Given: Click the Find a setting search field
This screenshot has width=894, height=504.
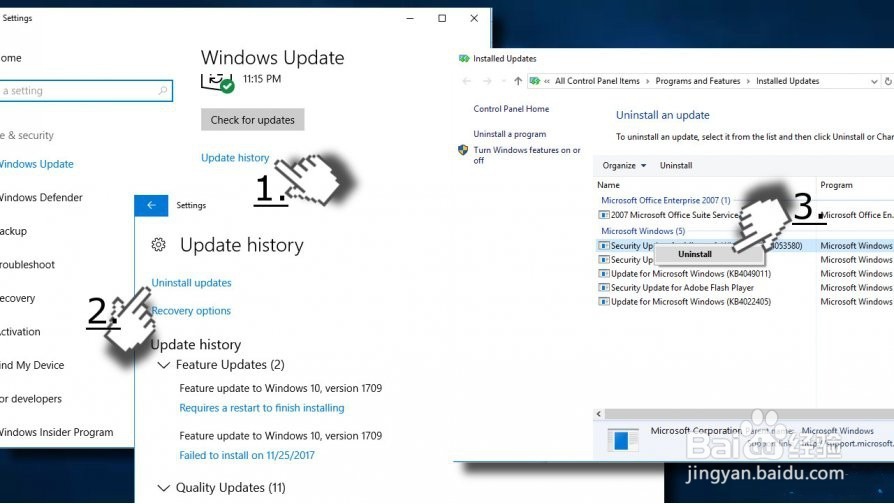Looking at the screenshot, I should click(86, 91).
